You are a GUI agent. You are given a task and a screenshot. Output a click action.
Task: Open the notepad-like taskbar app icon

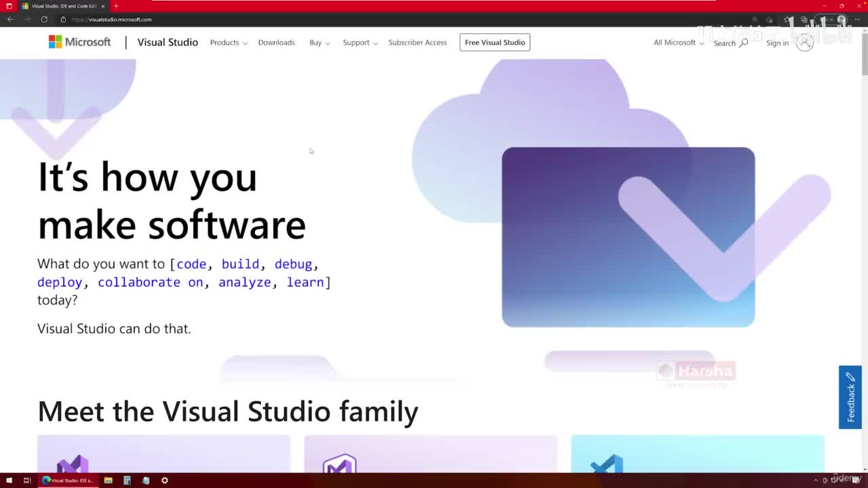(146, 481)
